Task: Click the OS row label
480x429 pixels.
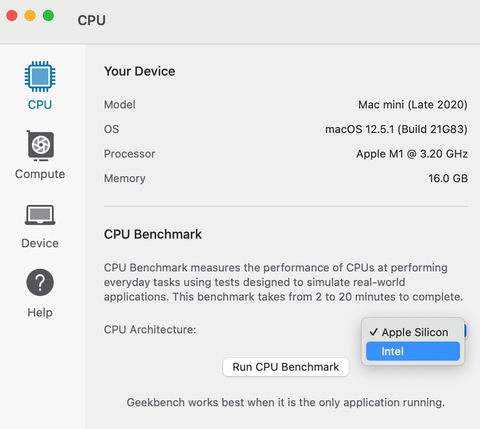Action: (x=111, y=129)
